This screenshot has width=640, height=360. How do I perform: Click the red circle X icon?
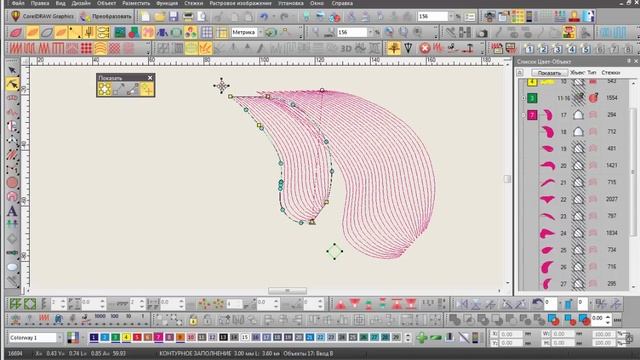(x=424, y=49)
